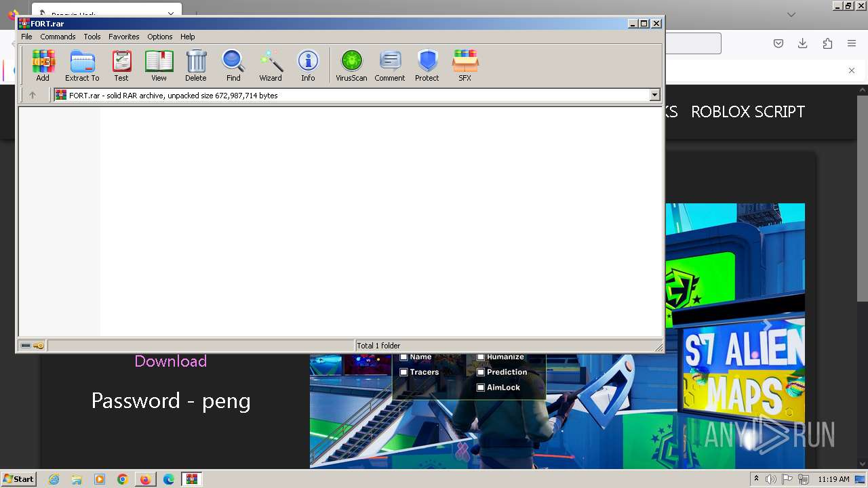Open Action Center flag tray icon
868x488 pixels.
(787, 479)
